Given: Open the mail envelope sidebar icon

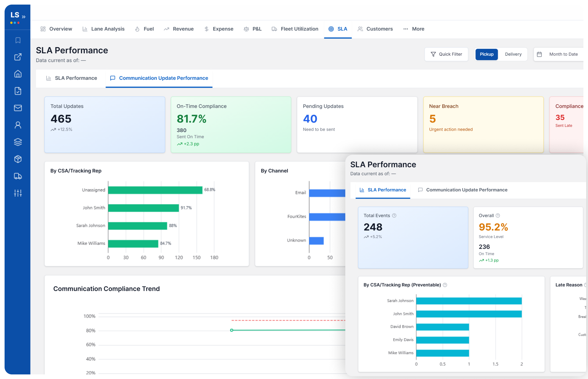Looking at the screenshot, I should tap(18, 108).
